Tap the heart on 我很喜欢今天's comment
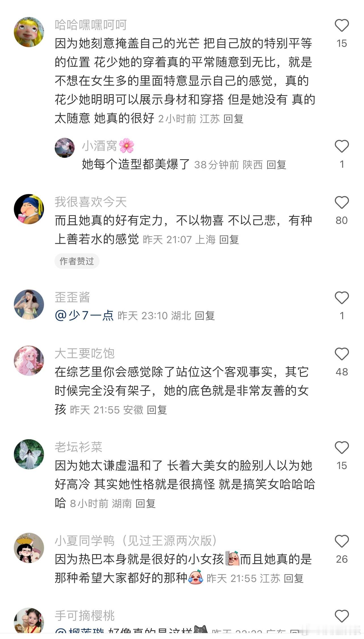The height and width of the screenshot is (639, 364). pyautogui.click(x=342, y=203)
